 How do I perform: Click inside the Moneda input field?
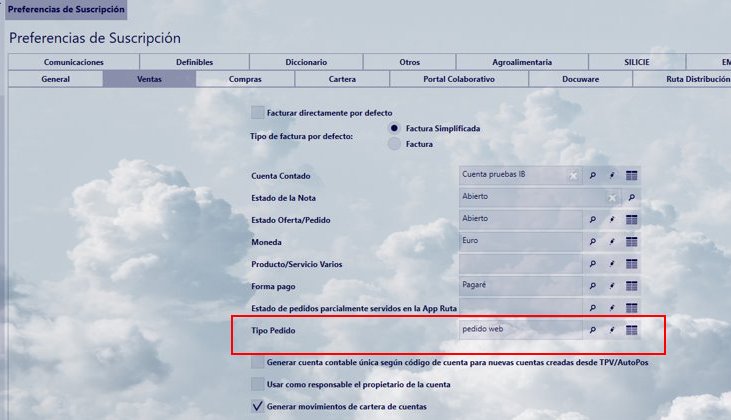518,242
